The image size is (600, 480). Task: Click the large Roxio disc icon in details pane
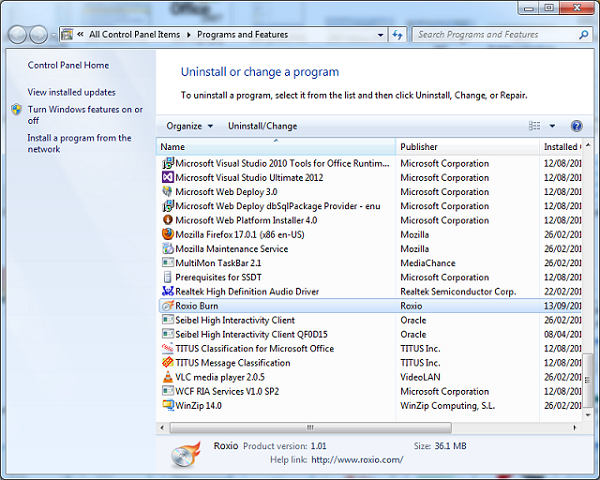pos(186,455)
